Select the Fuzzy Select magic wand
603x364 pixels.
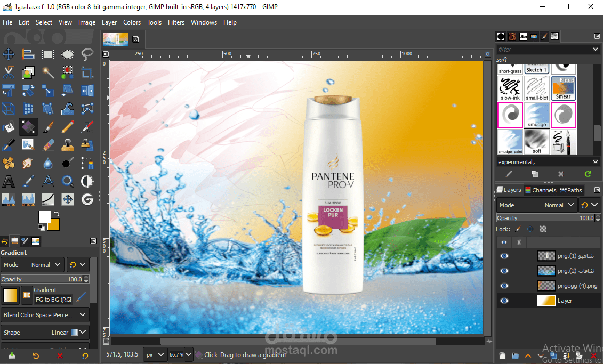coord(47,72)
